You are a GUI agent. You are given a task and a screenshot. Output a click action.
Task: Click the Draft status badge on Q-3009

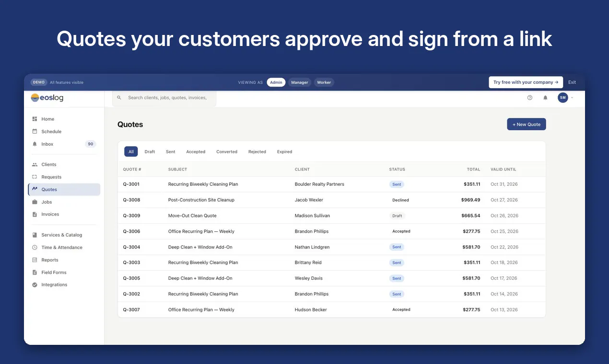coord(397,216)
